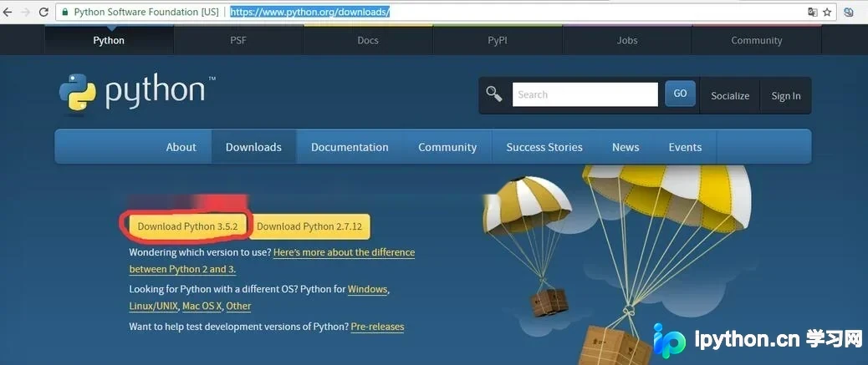This screenshot has width=868, height=365.
Task: Click Sign In
Action: pyautogui.click(x=786, y=96)
